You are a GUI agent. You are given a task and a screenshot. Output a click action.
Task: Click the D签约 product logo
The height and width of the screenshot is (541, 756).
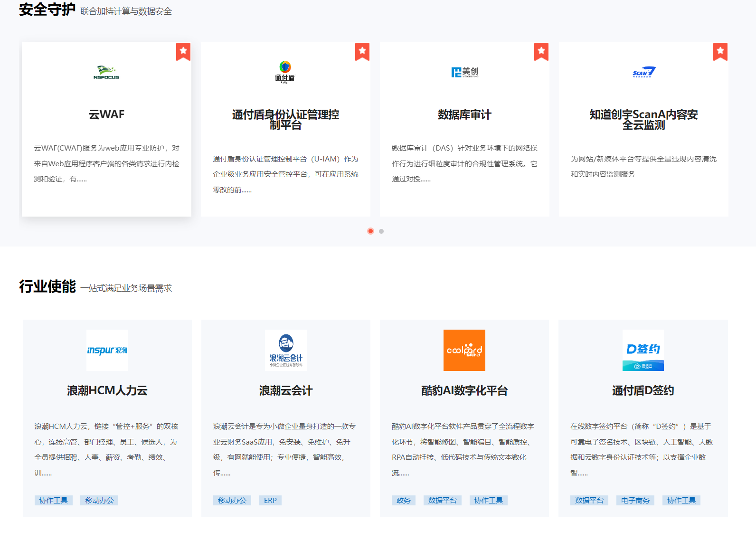point(643,350)
